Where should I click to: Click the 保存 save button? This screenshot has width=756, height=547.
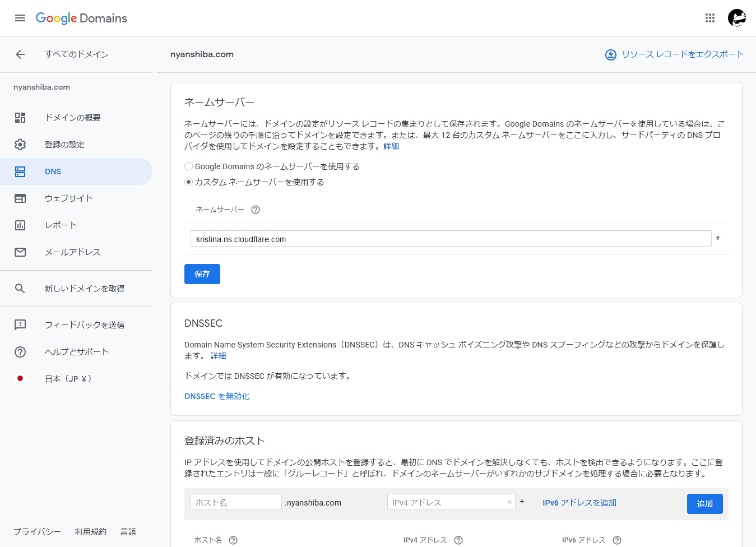202,273
